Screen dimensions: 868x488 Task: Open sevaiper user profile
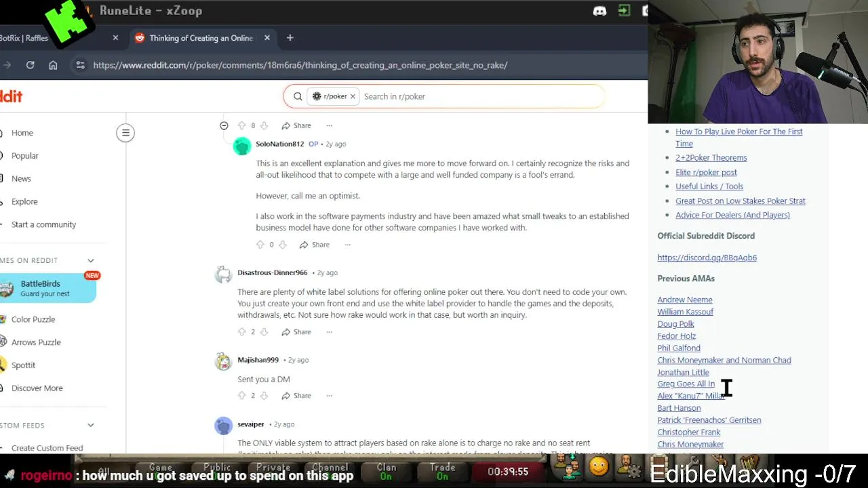(x=250, y=424)
